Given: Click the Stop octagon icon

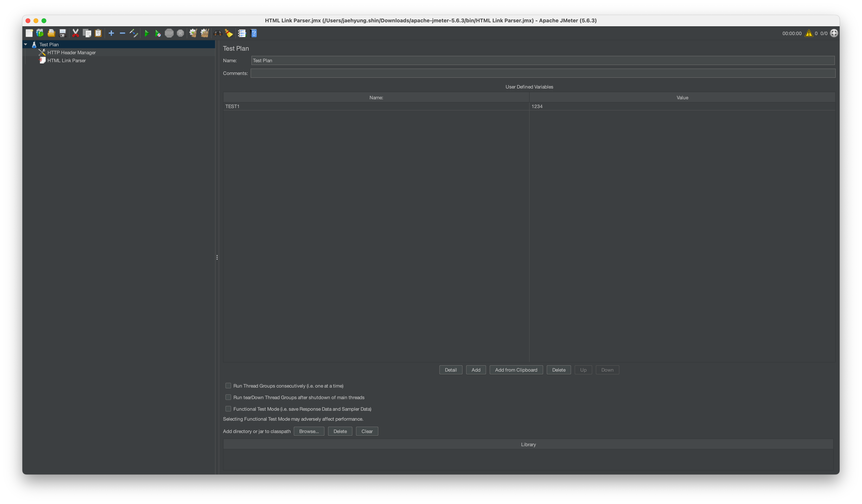Looking at the screenshot, I should point(169,33).
